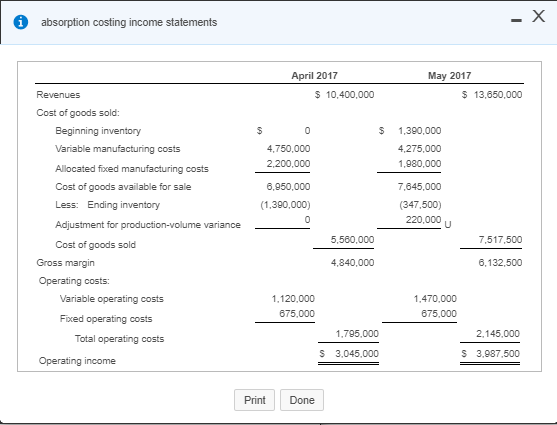Image resolution: width=557 pixels, height=425 pixels.
Task: Click April total operating costs 1,795,000
Action: [x=357, y=334]
